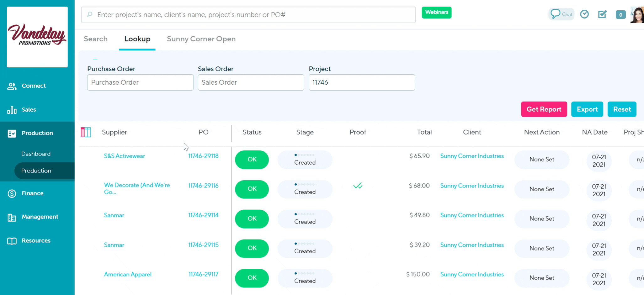Open the notes edit icon in header
Viewport: 644px width, 295px height.
coord(602,14)
